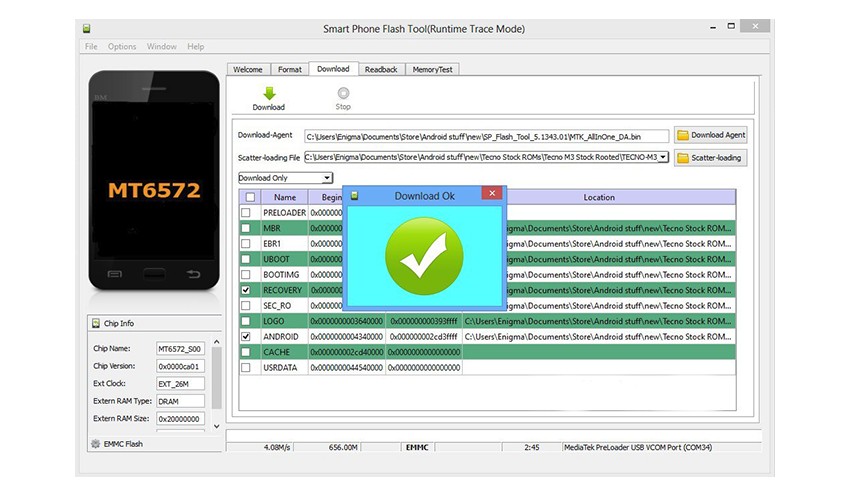
Task: Check the SEC_RO checkbox
Action: tap(246, 305)
